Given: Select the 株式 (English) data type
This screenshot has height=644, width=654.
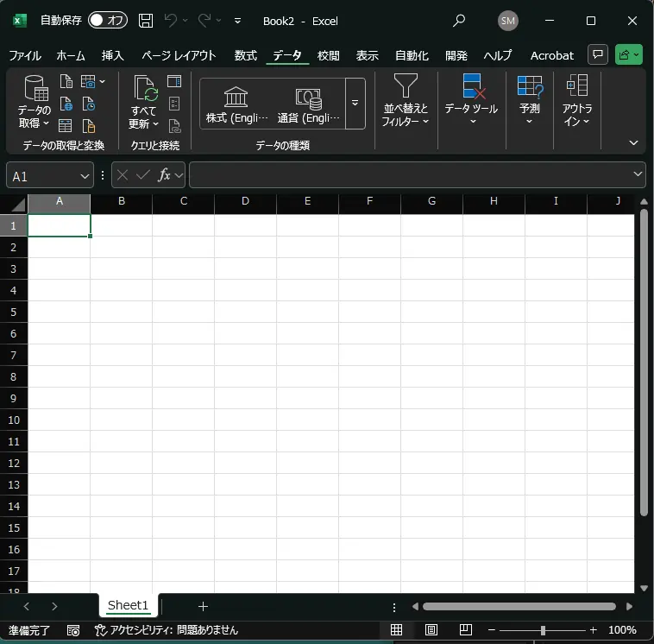Looking at the screenshot, I should [236, 104].
